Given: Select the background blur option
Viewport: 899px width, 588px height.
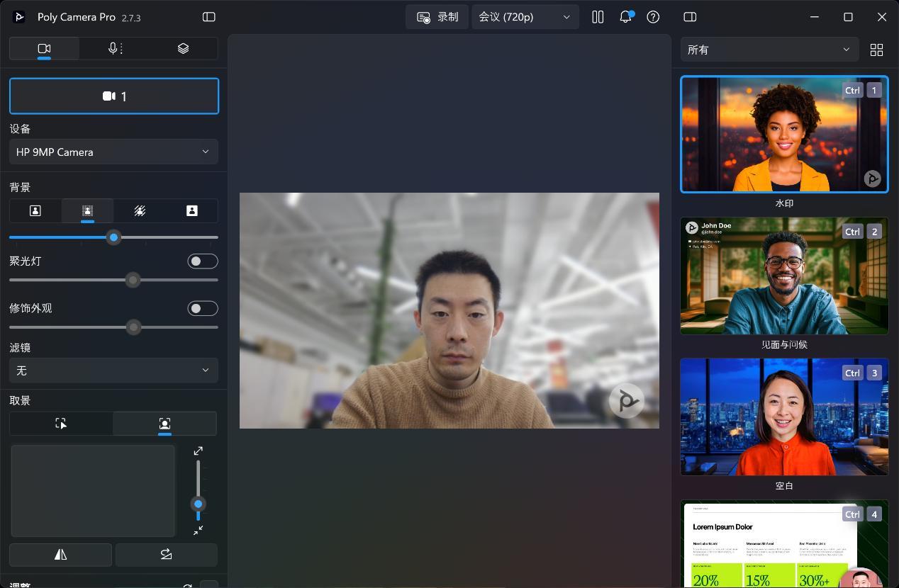Looking at the screenshot, I should (87, 211).
